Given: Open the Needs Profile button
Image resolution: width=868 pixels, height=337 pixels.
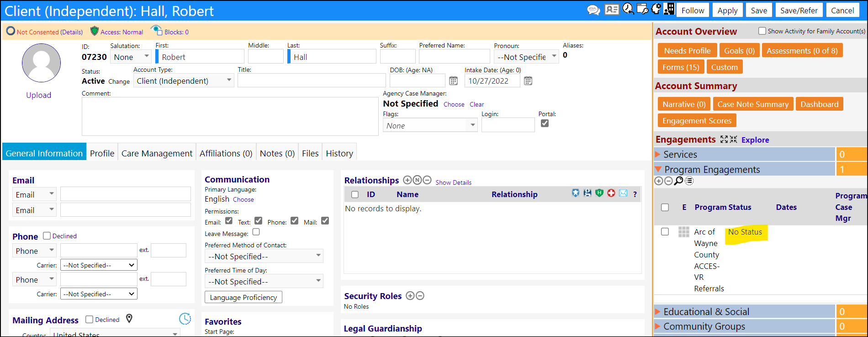Looking at the screenshot, I should 687,50.
